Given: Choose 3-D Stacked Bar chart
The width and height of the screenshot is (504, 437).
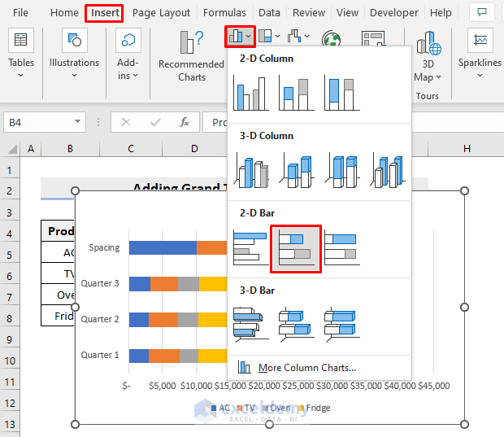Looking at the screenshot, I should coord(297,325).
